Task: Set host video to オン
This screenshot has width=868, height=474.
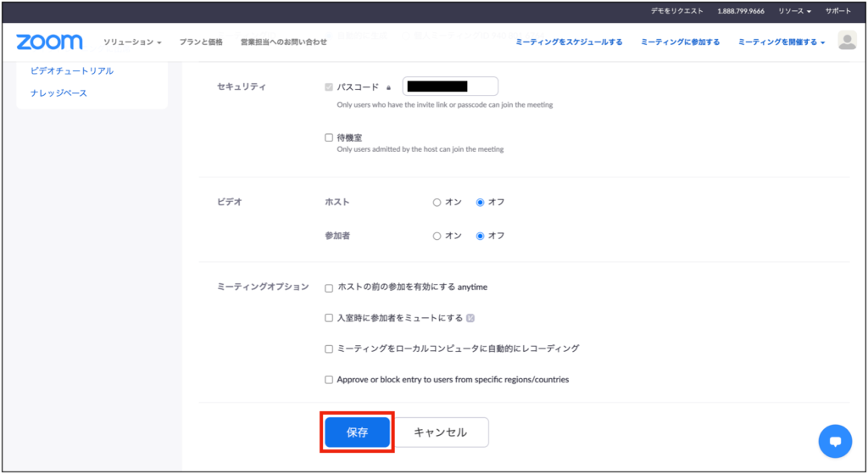Action: click(437, 203)
